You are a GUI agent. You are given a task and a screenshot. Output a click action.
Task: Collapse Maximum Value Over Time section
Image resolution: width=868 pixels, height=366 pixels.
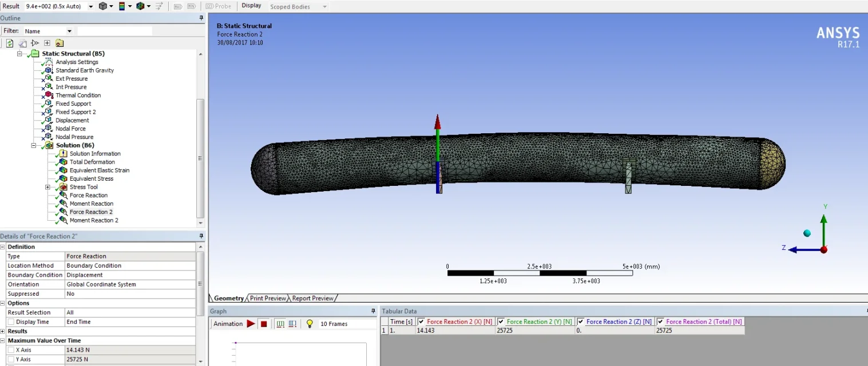[x=3, y=341]
